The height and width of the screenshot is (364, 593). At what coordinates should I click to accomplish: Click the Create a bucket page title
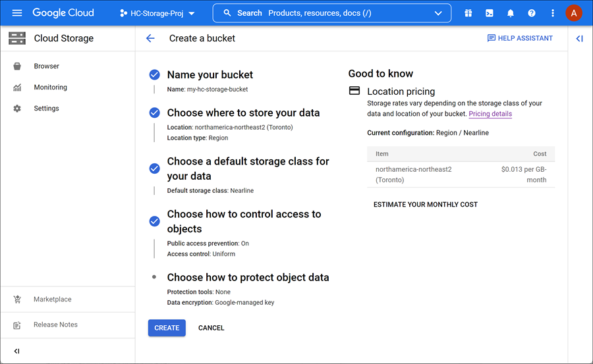pyautogui.click(x=202, y=38)
